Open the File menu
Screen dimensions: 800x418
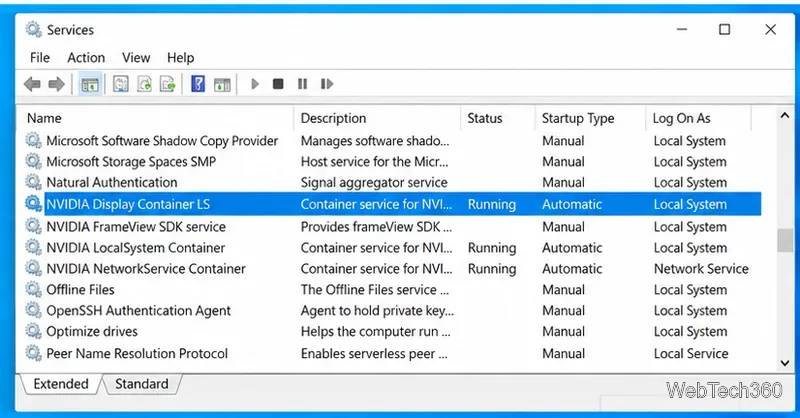coord(40,58)
